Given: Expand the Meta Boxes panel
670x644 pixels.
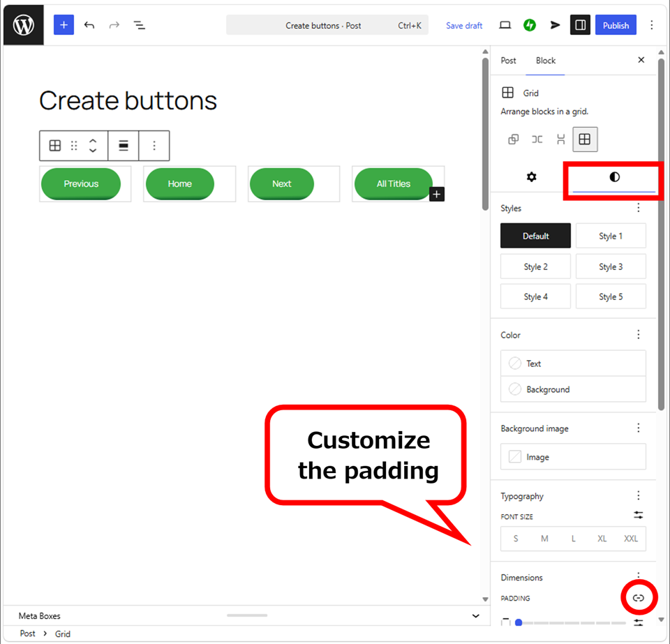Looking at the screenshot, I should (475, 616).
